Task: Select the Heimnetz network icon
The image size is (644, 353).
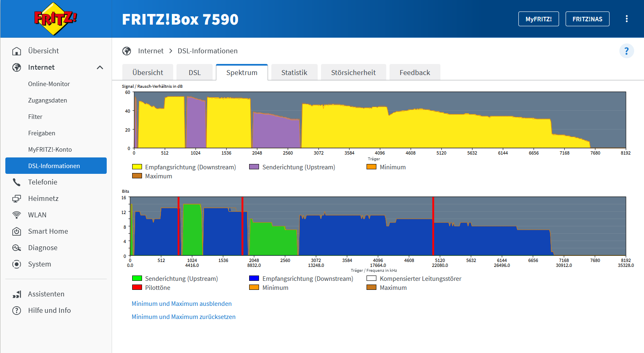Action: coord(16,198)
